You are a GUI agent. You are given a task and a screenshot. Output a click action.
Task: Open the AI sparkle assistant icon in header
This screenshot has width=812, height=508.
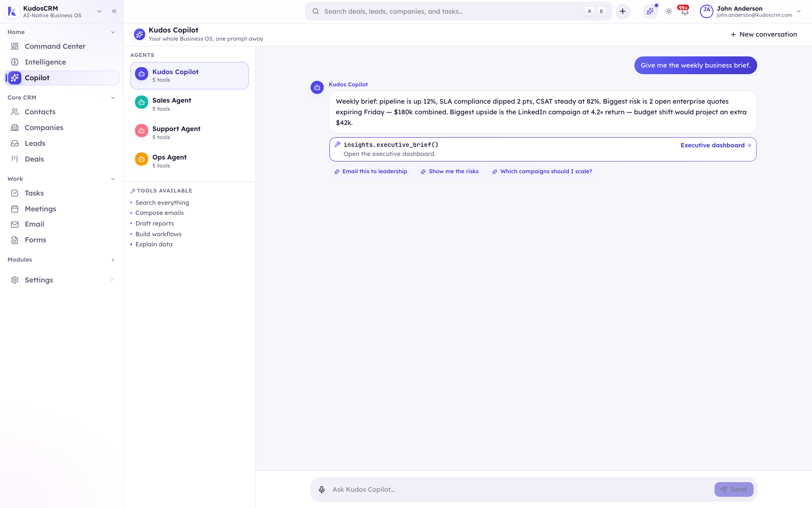click(650, 11)
